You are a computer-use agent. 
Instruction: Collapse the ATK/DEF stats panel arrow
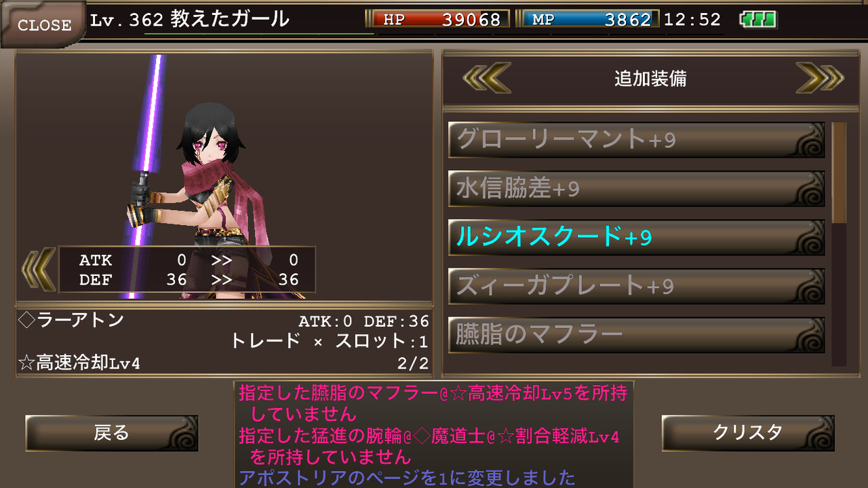[38, 269]
